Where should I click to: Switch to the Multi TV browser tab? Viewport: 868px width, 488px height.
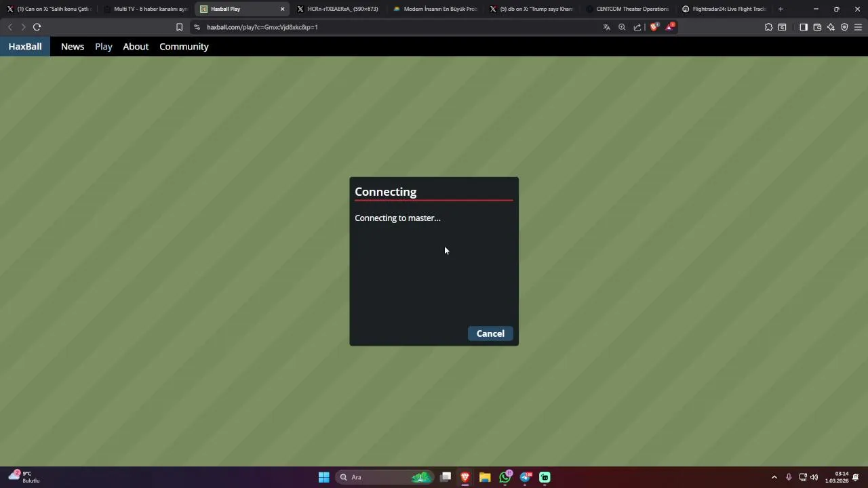click(144, 9)
